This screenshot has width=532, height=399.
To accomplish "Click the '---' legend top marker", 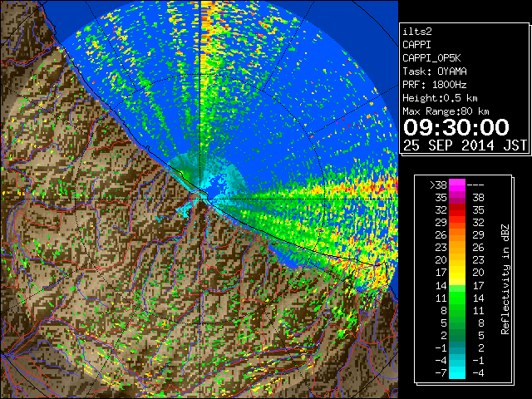I will click(x=475, y=185).
